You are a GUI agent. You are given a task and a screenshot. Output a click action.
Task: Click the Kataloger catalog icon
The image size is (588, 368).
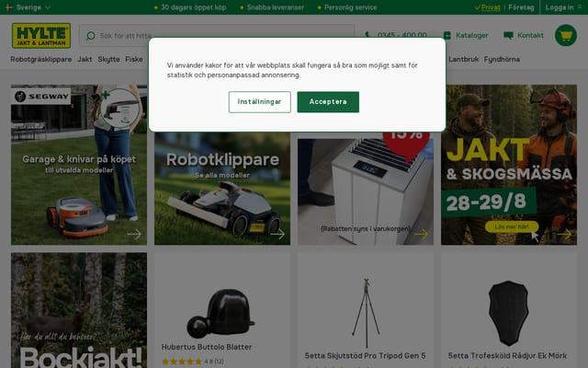point(447,35)
